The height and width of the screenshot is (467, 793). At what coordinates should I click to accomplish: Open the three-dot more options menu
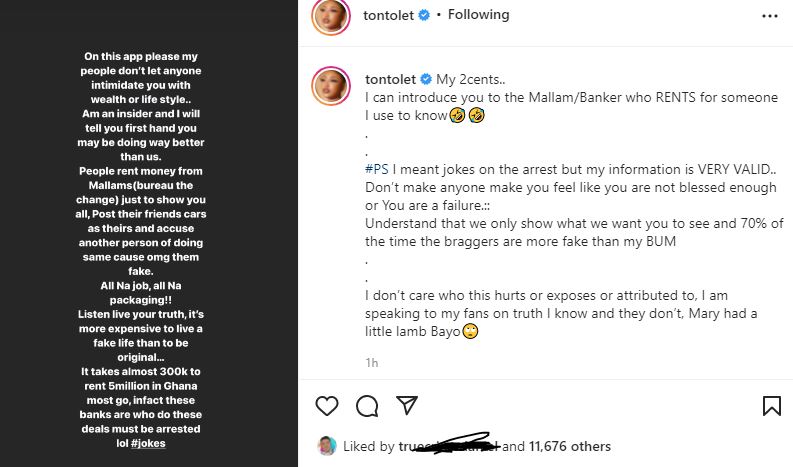(769, 16)
